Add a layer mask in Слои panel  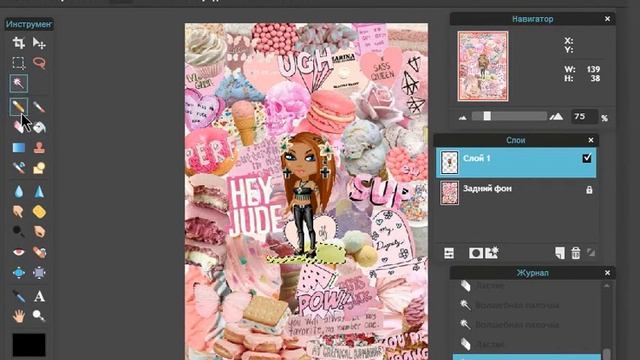[x=476, y=253]
